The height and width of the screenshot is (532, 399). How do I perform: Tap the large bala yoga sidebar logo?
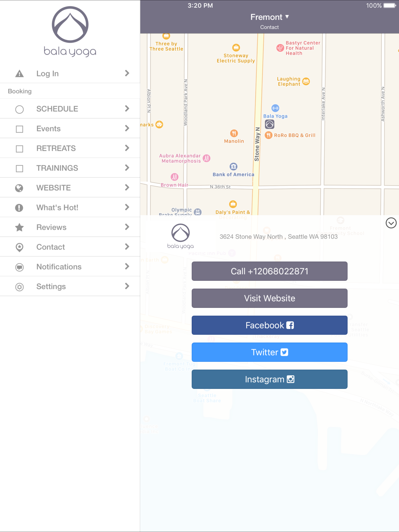tap(70, 31)
